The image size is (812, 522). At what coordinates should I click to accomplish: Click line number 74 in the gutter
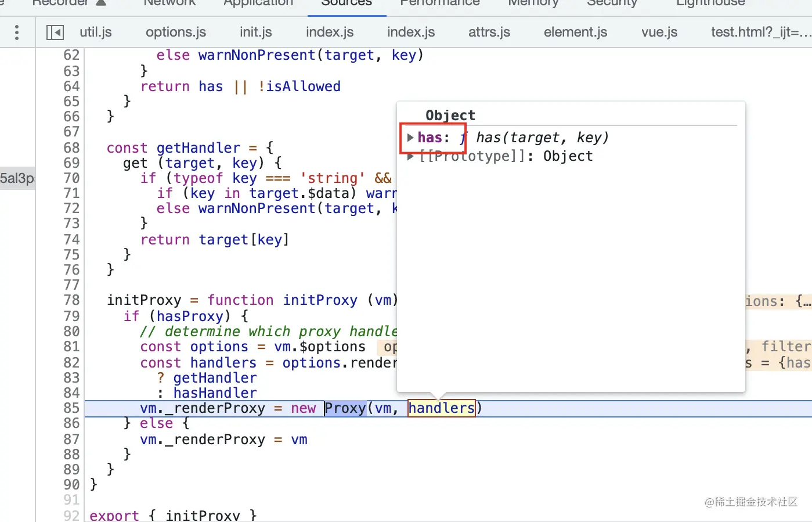click(71, 240)
